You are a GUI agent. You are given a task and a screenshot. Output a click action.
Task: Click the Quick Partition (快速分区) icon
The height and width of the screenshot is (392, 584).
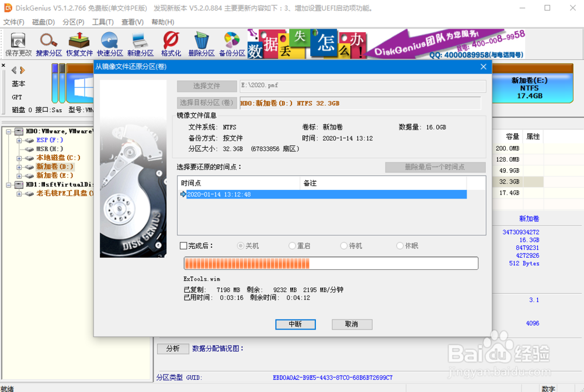point(110,44)
